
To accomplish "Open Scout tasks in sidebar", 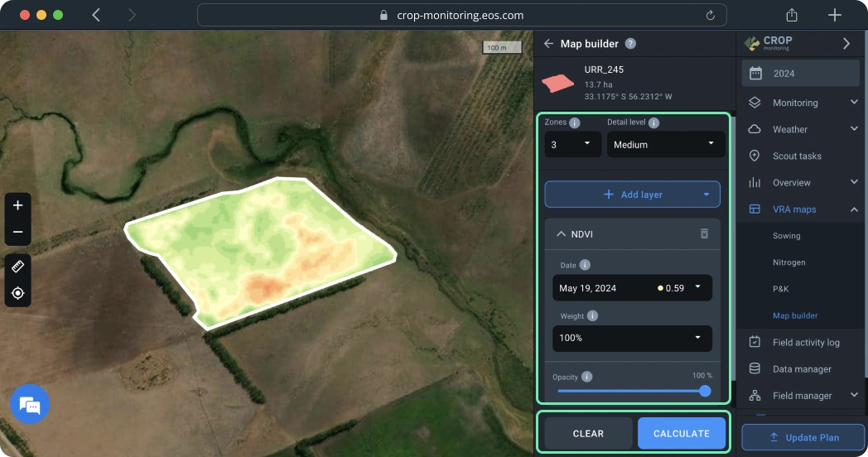I will pos(796,156).
